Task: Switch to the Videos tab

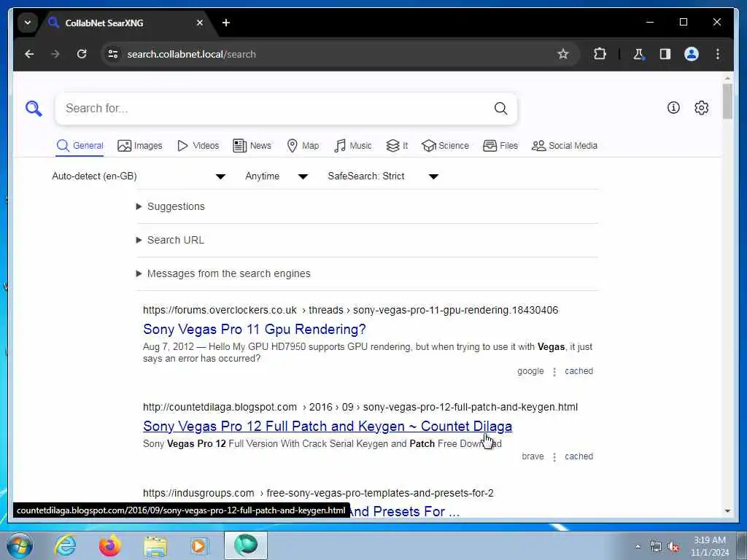Action: coord(198,146)
